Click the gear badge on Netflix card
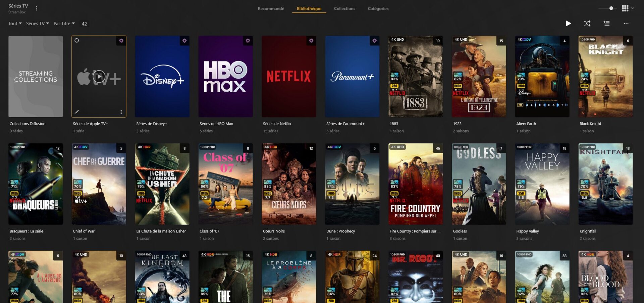644x303 pixels. point(311,41)
